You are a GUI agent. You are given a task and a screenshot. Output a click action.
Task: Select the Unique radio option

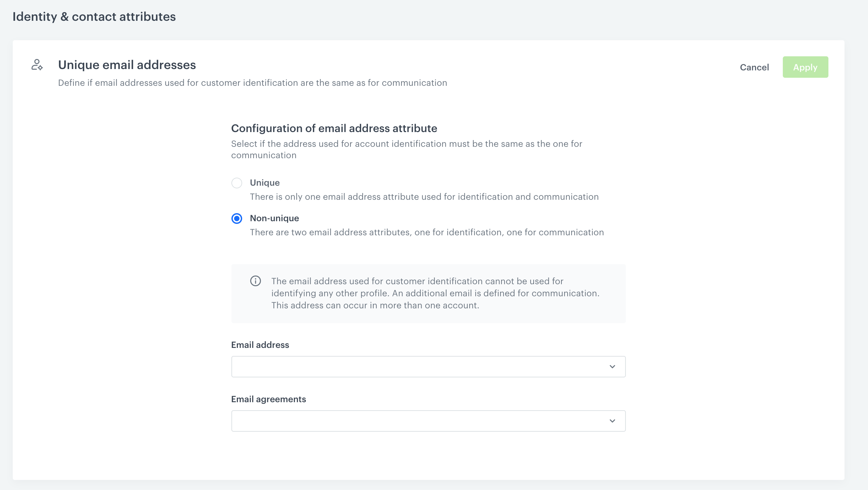237,183
